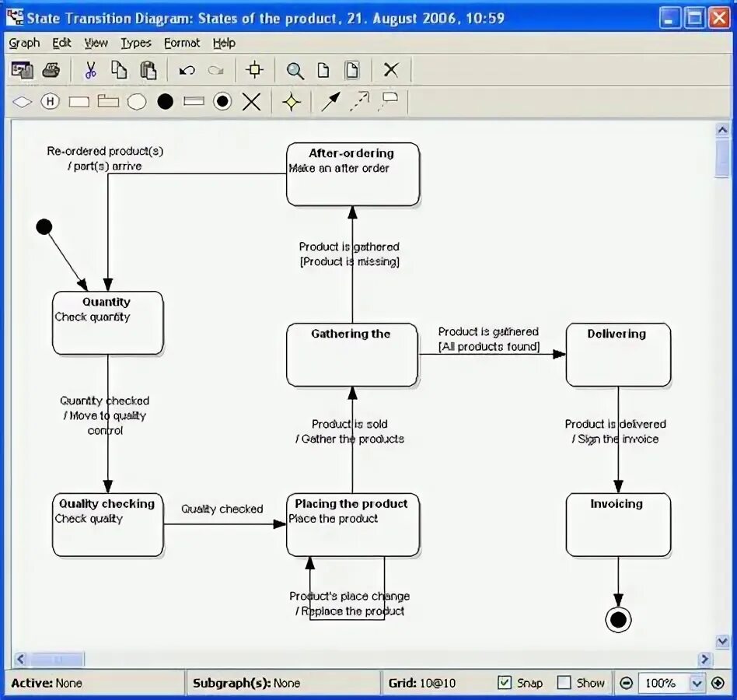
Task: Click the magnifying glass zoom icon
Action: click(295, 71)
